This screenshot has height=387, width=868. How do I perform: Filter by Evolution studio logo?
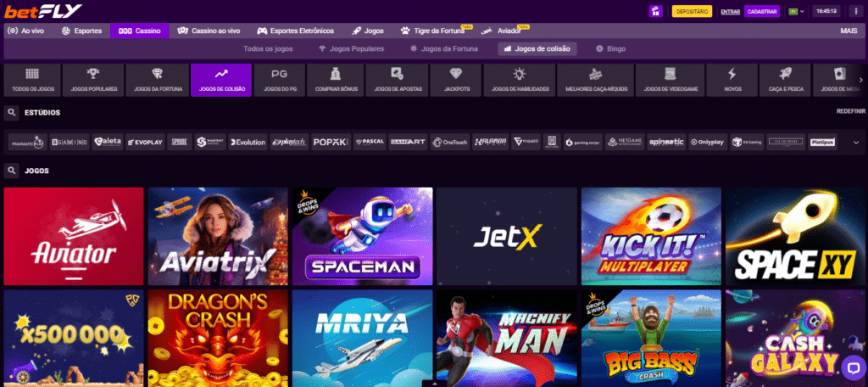[x=248, y=143]
